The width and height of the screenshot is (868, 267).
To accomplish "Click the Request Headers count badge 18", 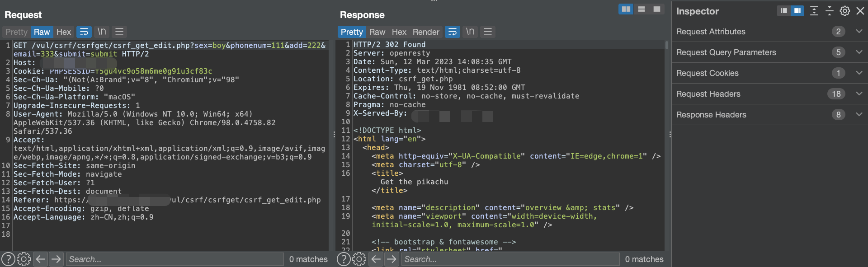I will coord(836,94).
